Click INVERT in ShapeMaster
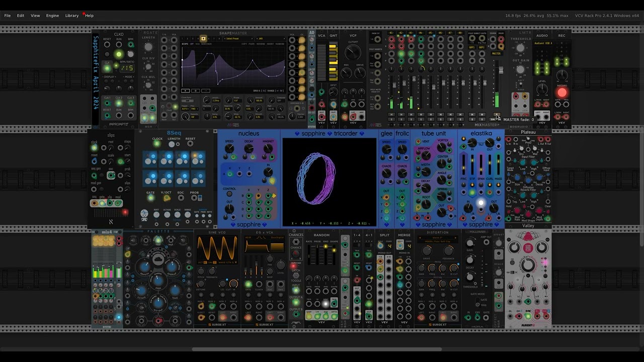 coord(270,44)
